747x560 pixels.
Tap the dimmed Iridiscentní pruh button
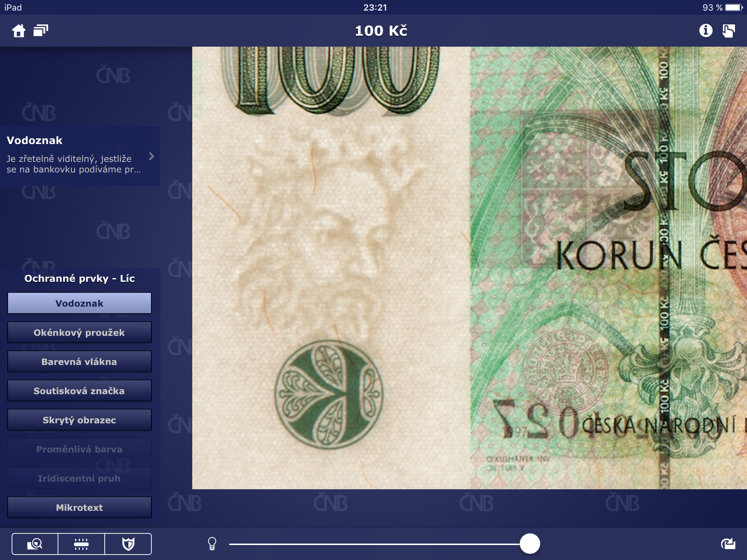tap(80, 478)
